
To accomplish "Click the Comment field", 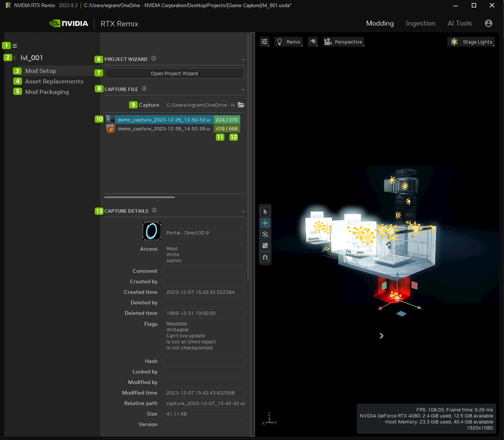I will 204,271.
